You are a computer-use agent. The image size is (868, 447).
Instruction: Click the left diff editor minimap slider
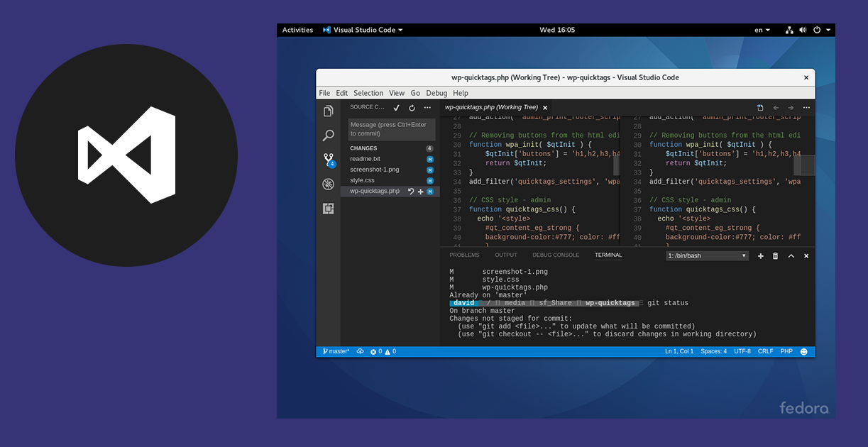[617, 165]
